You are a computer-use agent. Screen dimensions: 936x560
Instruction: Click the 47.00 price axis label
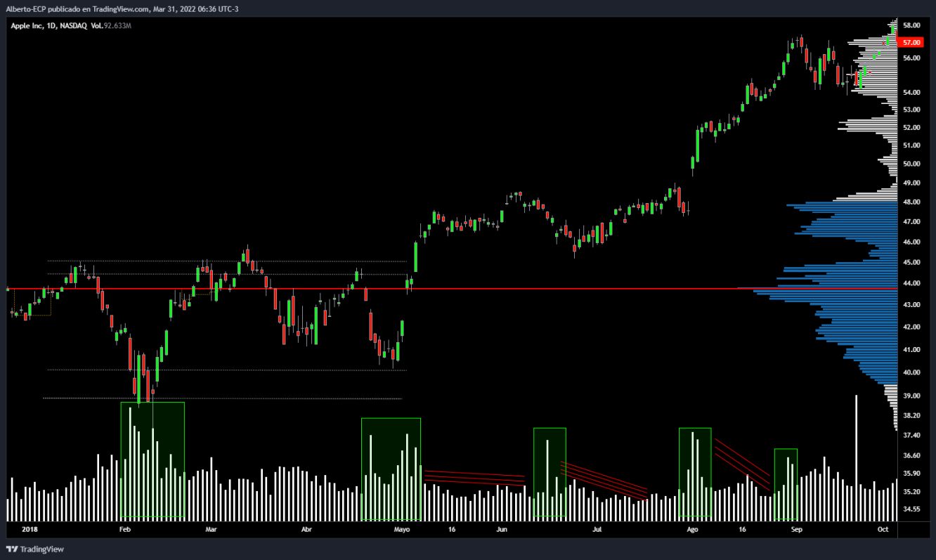click(x=911, y=222)
